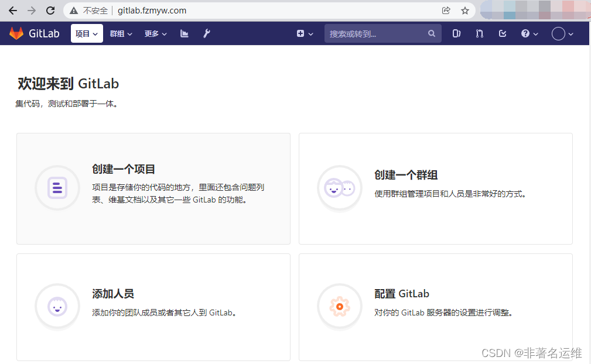Focus the 搜索或转到 search field
This screenshot has height=364, width=591.
tap(383, 33)
